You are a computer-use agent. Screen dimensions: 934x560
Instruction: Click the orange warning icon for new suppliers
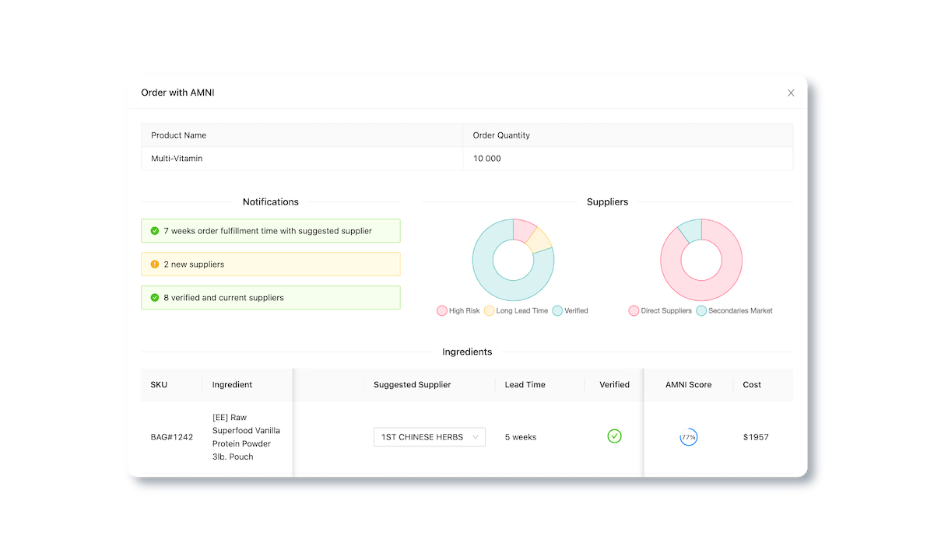[x=155, y=264]
